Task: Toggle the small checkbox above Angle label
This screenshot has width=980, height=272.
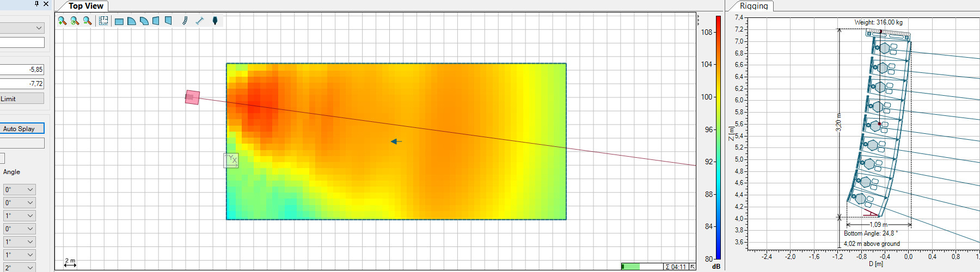Action: (2, 158)
